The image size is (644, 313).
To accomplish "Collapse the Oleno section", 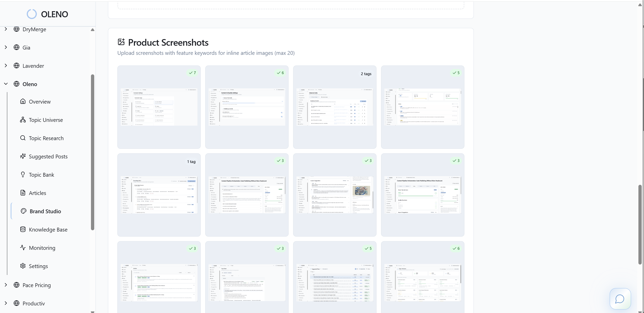I will click(x=6, y=84).
